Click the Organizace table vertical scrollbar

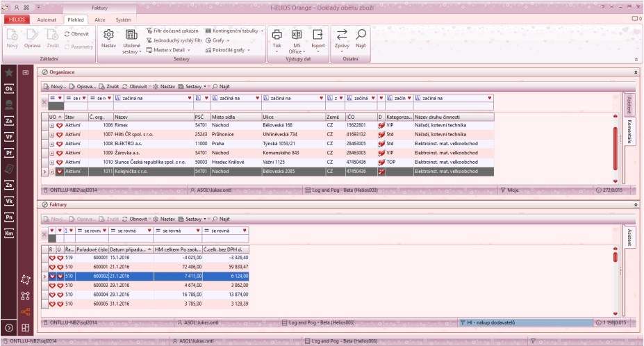(616, 149)
